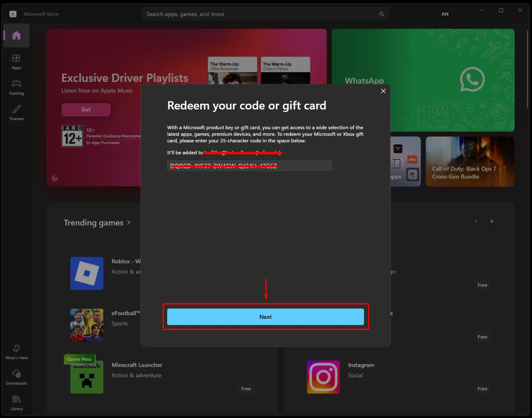Click the Microsoft Store logo icon
The image size is (532, 418).
pyautogui.click(x=13, y=14)
